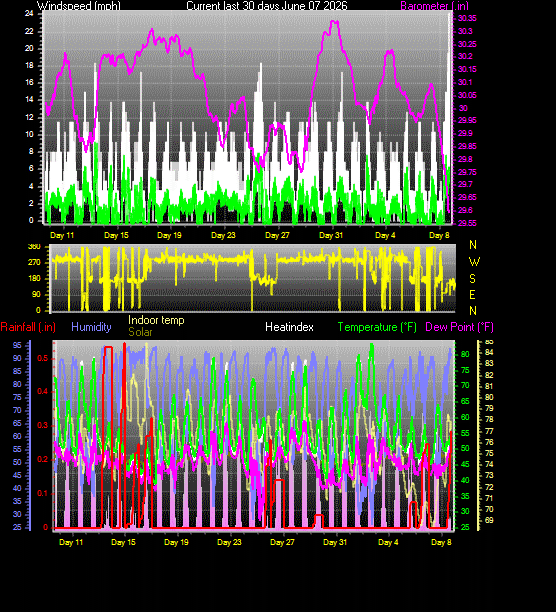The height and width of the screenshot is (612, 556).
Task: Click "Day 23" under the rainfall and temperature chart
Action: coord(229,542)
